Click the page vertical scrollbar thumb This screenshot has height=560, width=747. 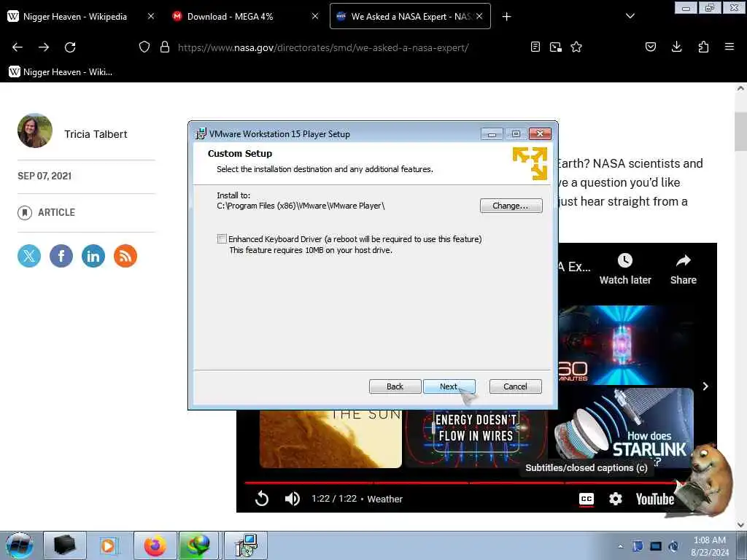pos(740,131)
